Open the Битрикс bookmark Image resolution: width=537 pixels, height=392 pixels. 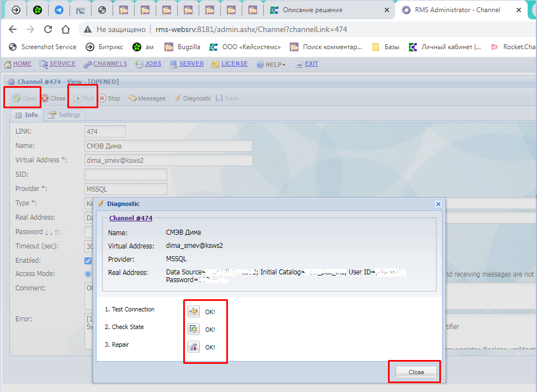[x=104, y=47]
